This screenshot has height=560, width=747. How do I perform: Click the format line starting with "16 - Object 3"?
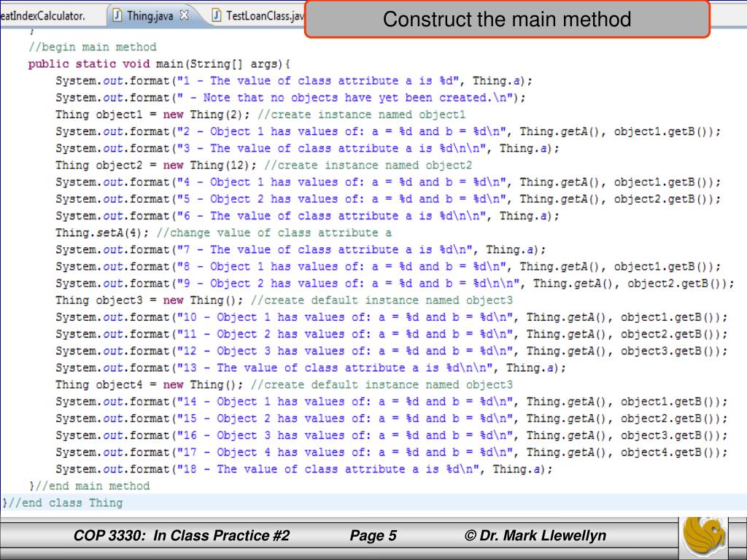(x=392, y=436)
